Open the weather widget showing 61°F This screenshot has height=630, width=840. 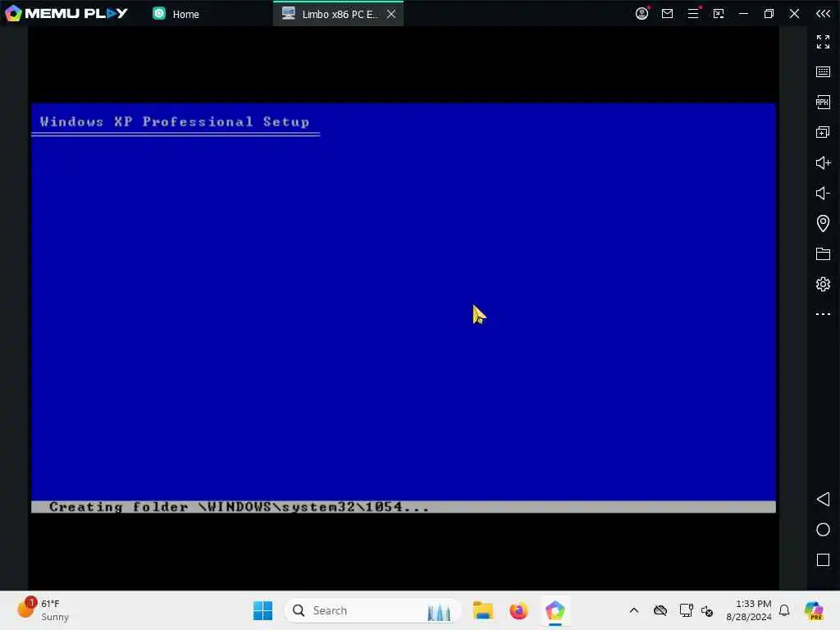[43, 610]
